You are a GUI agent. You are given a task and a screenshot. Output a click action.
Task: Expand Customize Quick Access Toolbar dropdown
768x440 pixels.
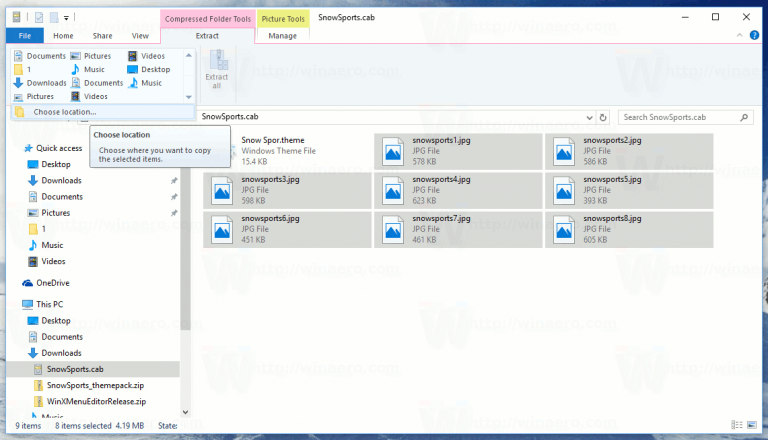pyautogui.click(x=67, y=17)
